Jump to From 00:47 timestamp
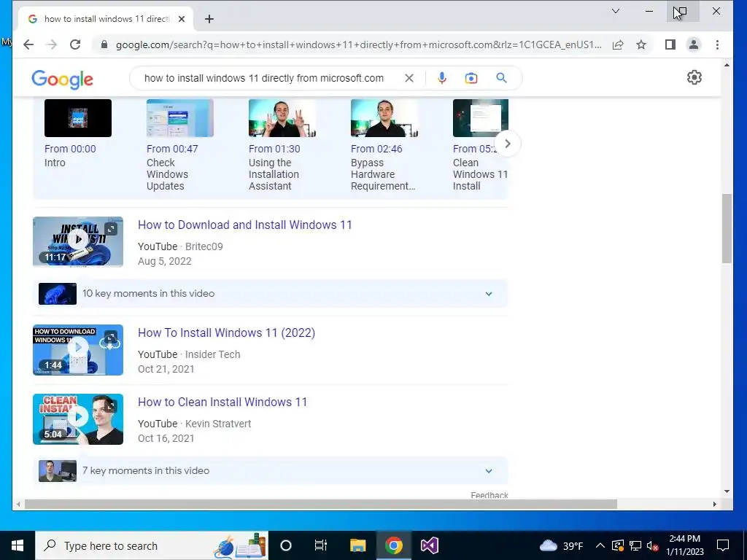 coord(172,149)
